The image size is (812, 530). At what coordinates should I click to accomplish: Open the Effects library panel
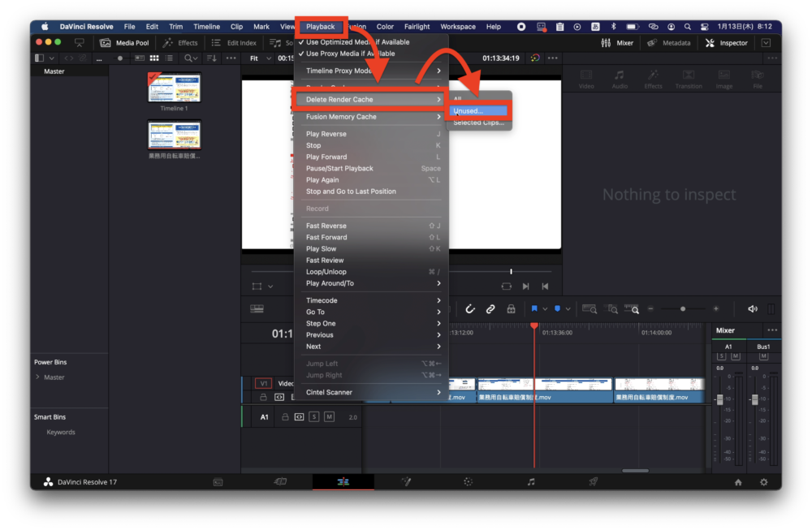[x=180, y=43]
